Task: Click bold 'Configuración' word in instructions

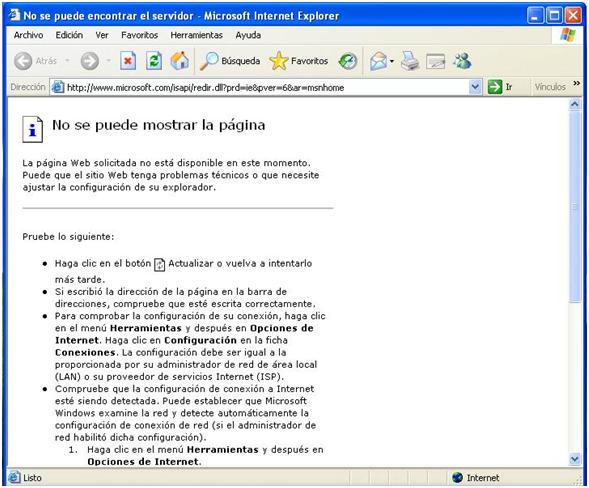Action: pos(201,340)
